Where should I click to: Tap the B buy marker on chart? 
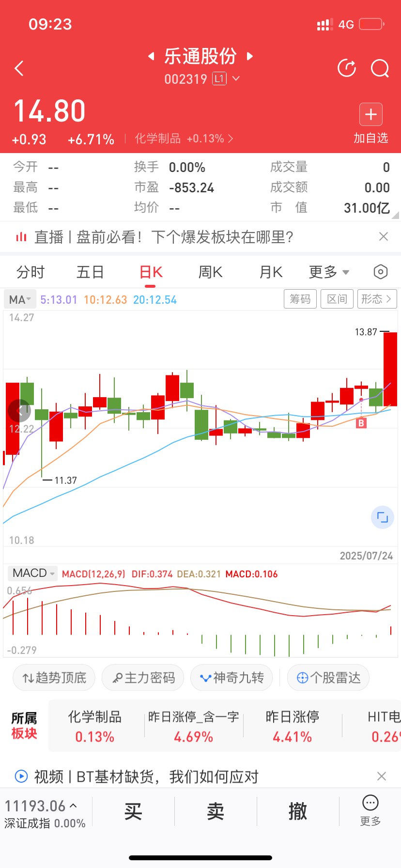(361, 423)
